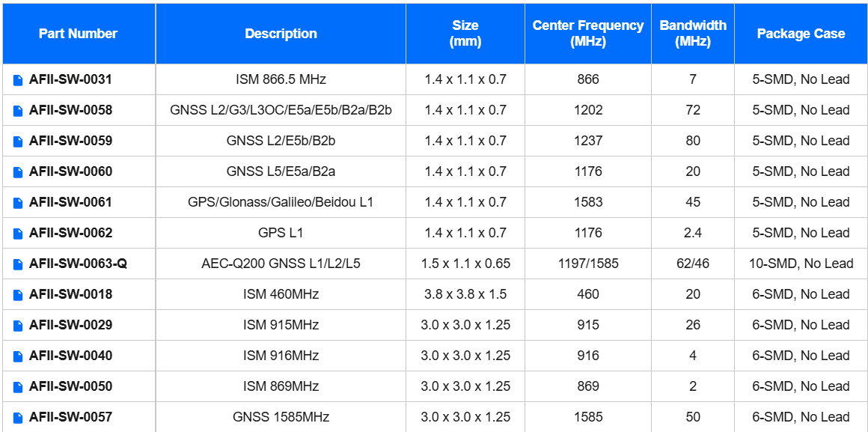Click the Center Frequency (MHz) header
The height and width of the screenshot is (432, 868).
point(587,34)
